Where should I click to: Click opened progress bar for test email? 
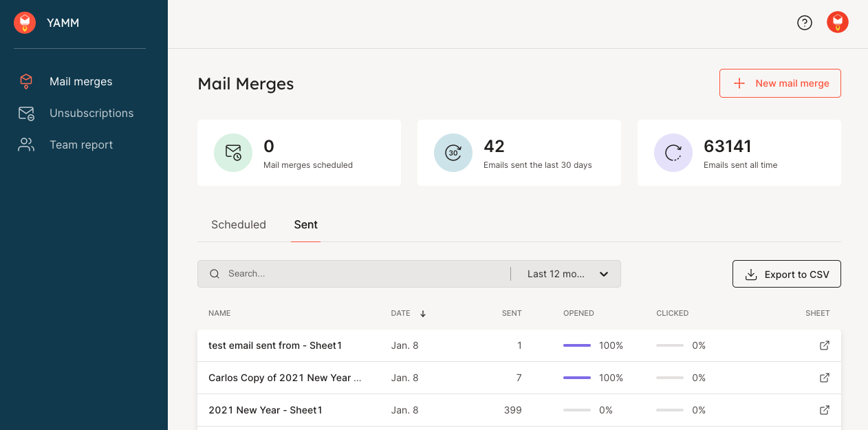point(576,345)
